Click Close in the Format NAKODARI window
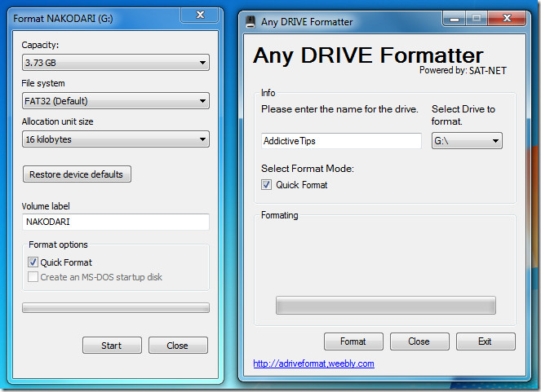Image resolution: width=541 pixels, height=392 pixels. (178, 346)
